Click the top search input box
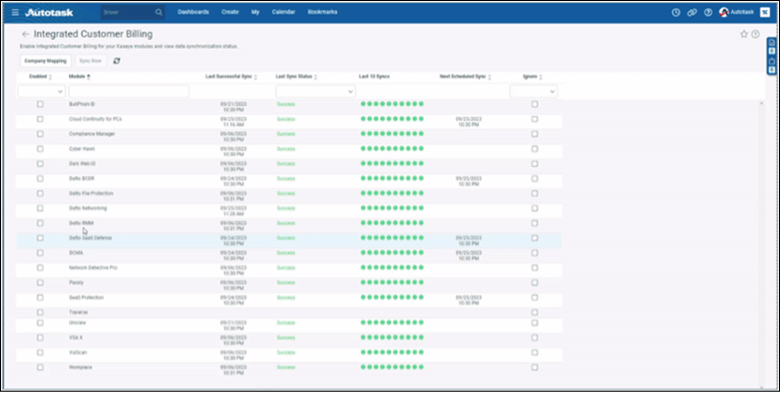The width and height of the screenshot is (780, 393). pyautogui.click(x=128, y=12)
